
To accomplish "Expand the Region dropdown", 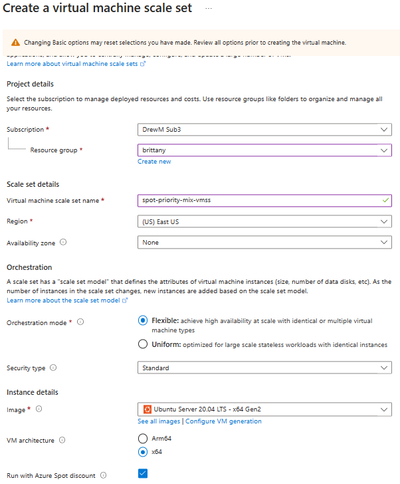I will (x=264, y=222).
